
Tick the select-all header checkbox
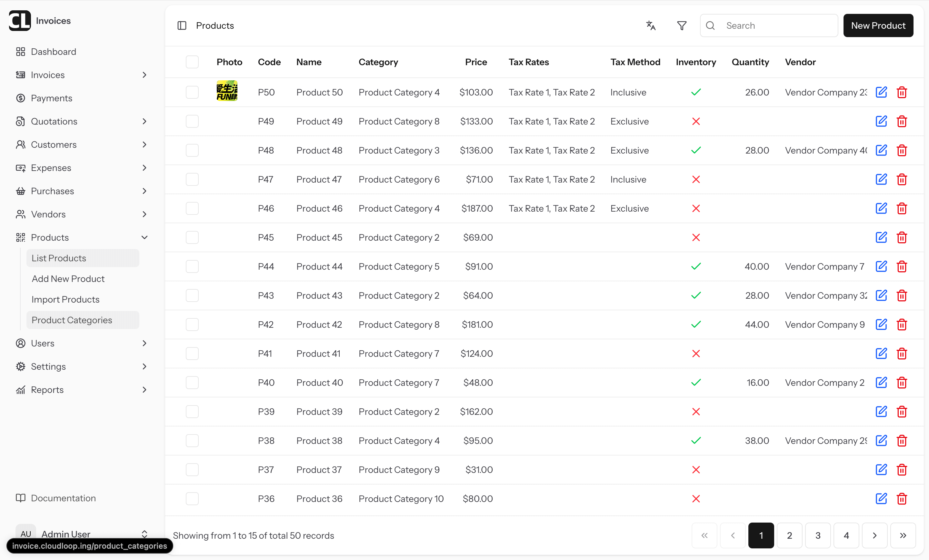click(x=192, y=62)
